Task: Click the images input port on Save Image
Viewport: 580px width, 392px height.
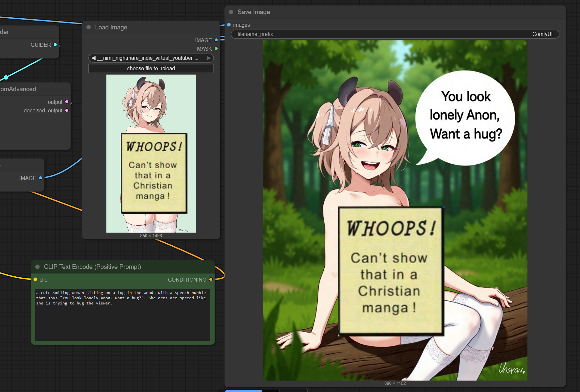Action: point(229,25)
